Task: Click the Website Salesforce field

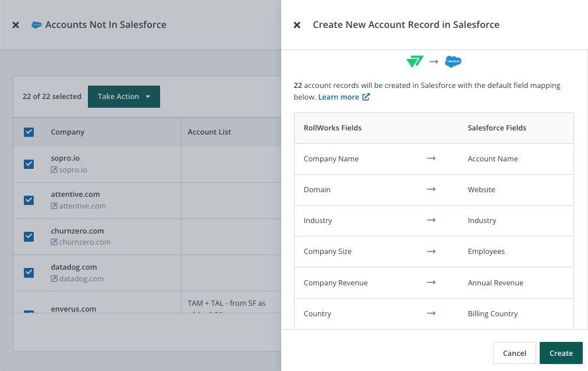Action: 481,189
